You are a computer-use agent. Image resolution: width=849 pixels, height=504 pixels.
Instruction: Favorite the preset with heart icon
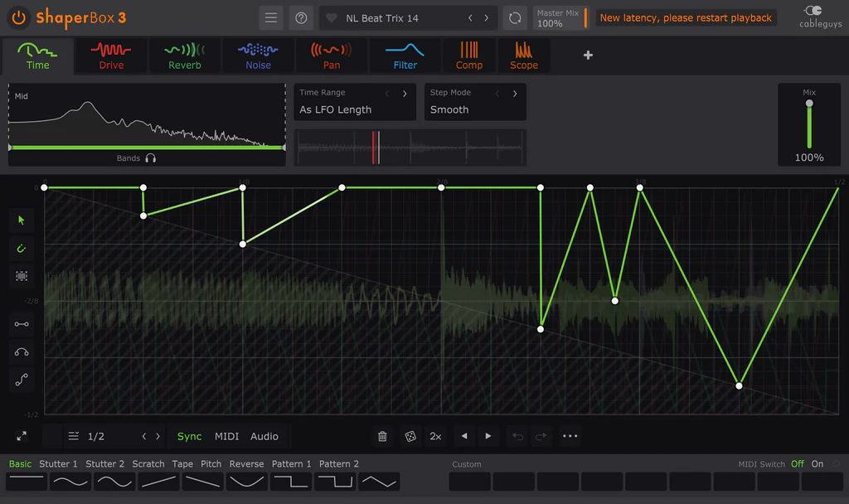[332, 18]
